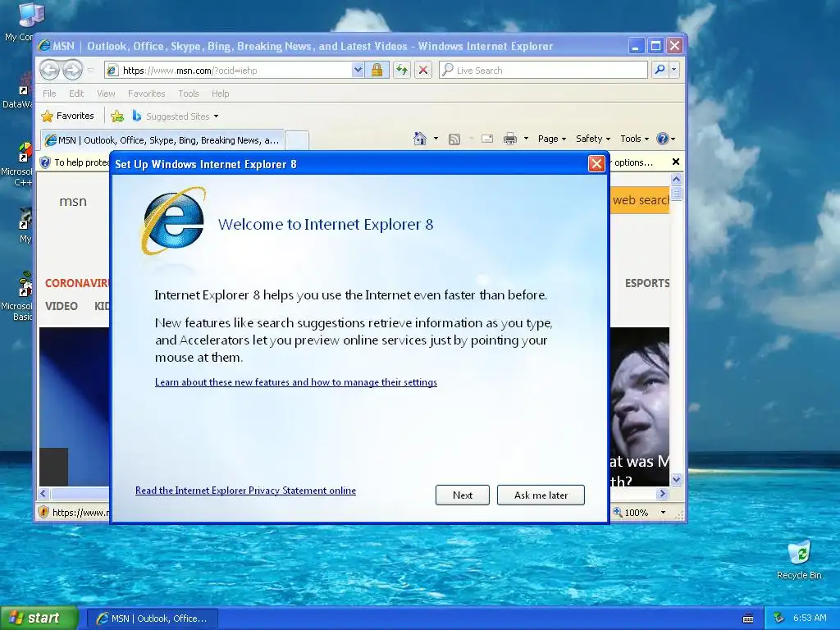This screenshot has height=630, width=840.
Task: Click the information bar shield icon
Action: tap(46, 162)
